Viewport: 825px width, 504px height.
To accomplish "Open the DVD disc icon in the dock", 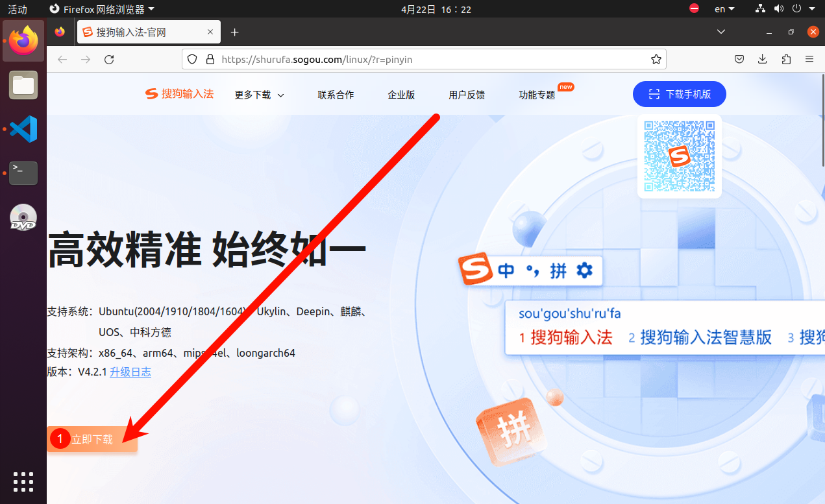I will point(23,217).
